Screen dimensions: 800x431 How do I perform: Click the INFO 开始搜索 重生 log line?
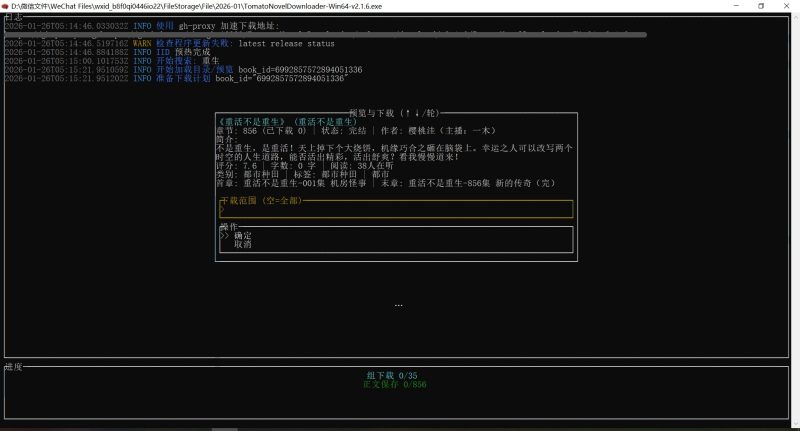point(112,61)
